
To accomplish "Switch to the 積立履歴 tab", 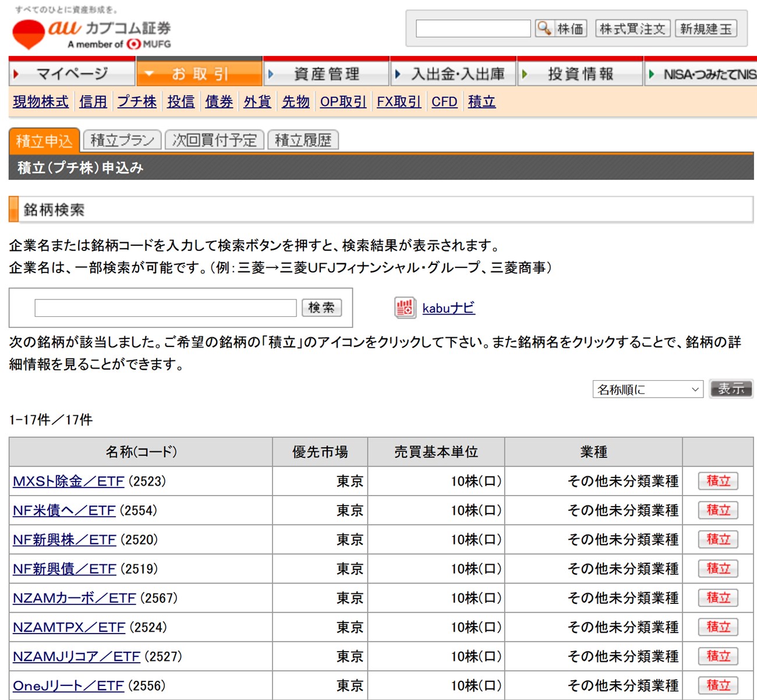I will coord(303,140).
